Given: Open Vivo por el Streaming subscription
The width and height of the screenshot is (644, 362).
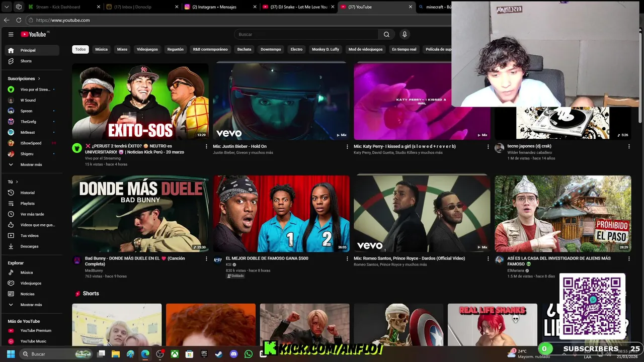Looking at the screenshot, I should (x=32, y=89).
